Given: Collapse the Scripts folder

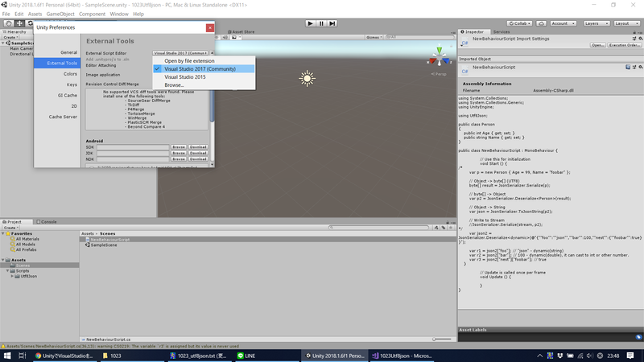Looking at the screenshot, I should click(8, 271).
